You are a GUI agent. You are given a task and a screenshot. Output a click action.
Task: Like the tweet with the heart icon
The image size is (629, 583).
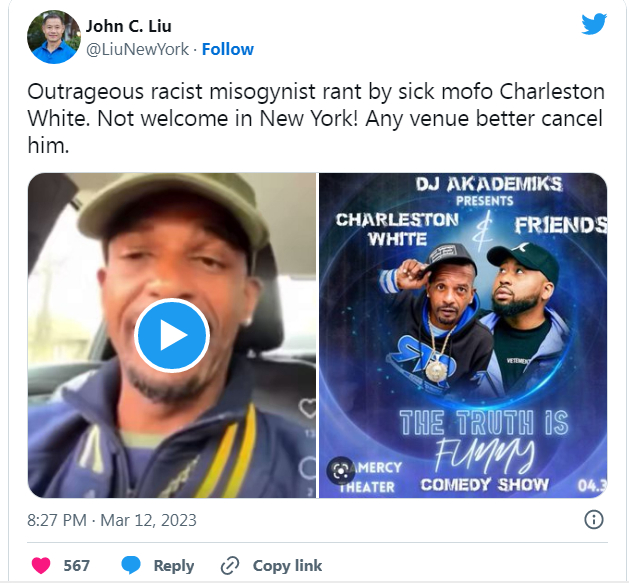(x=41, y=565)
